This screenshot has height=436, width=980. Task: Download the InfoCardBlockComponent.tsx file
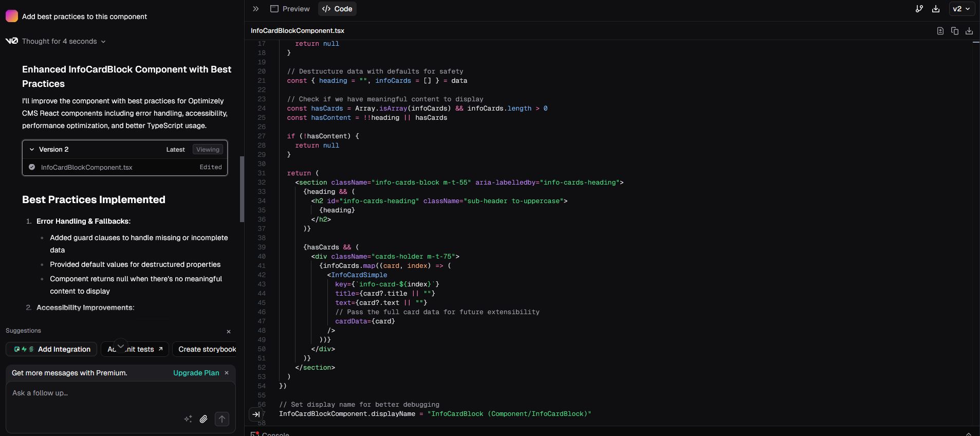coord(969,31)
